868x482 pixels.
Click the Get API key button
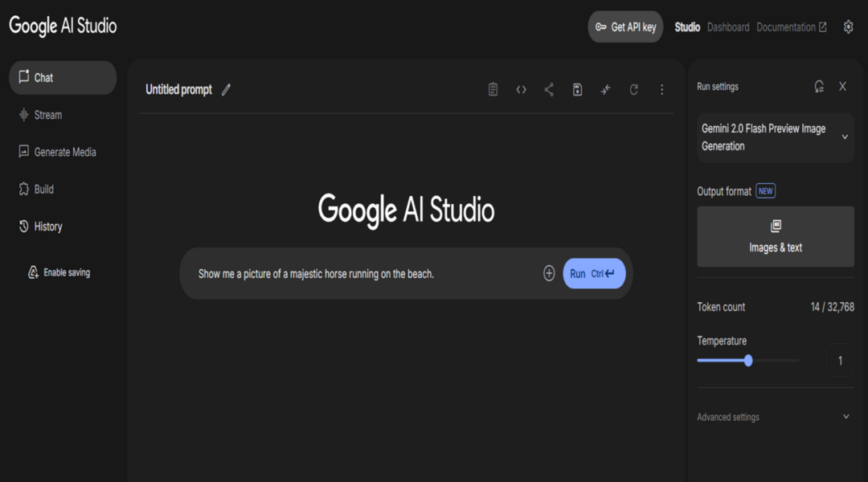pos(625,27)
